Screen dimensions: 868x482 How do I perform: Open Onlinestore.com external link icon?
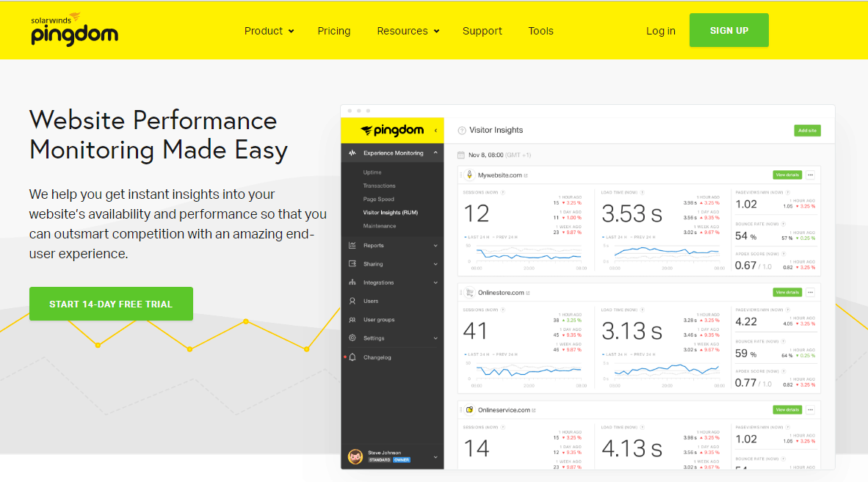528,293
